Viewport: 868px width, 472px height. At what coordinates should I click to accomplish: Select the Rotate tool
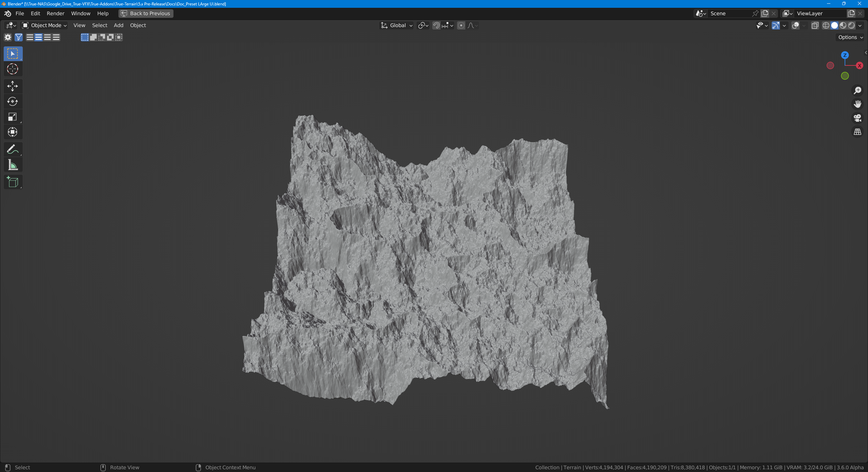click(13, 101)
